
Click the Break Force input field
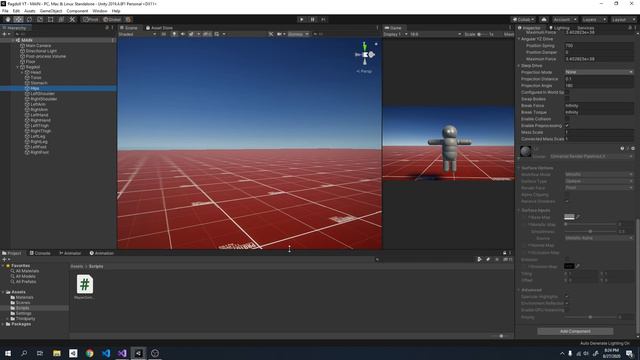(x=599, y=106)
